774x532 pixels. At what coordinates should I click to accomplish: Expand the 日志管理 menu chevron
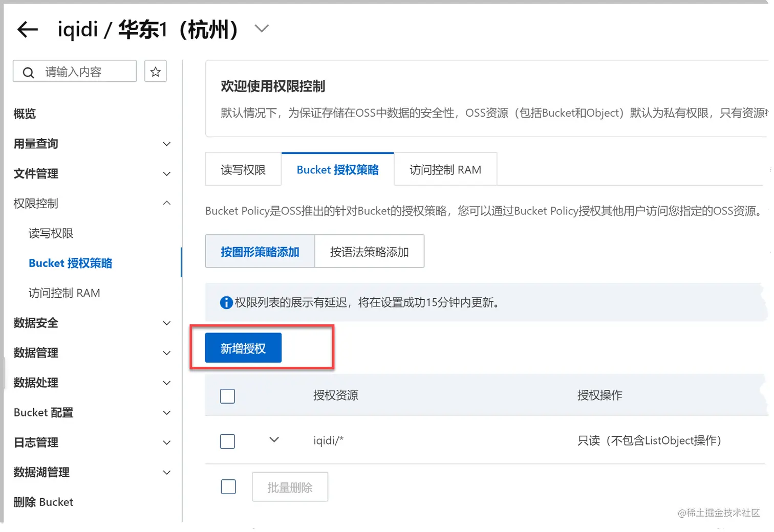166,442
